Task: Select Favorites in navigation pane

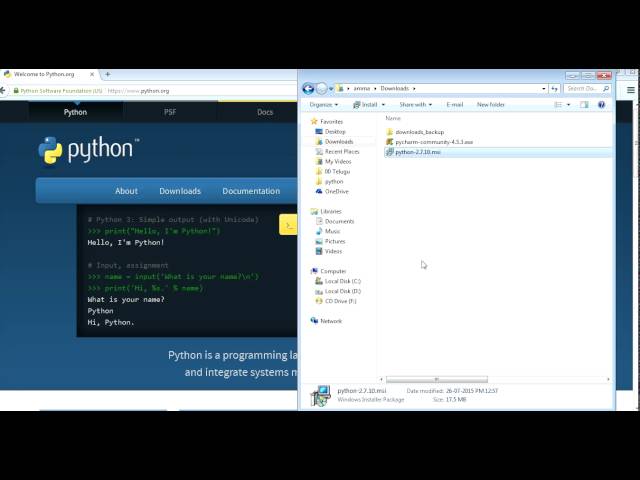Action: click(327, 122)
